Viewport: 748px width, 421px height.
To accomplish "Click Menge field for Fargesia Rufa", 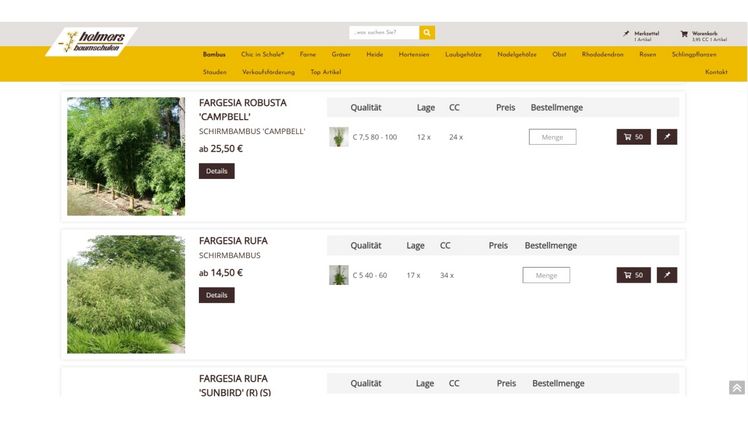I will 546,275.
